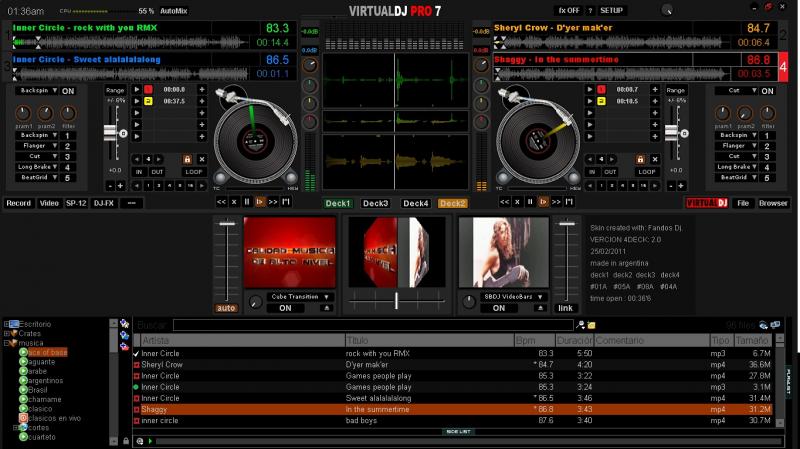Expand the Escritorio tree node
Viewport: 800px width, 449px height.
point(6,324)
